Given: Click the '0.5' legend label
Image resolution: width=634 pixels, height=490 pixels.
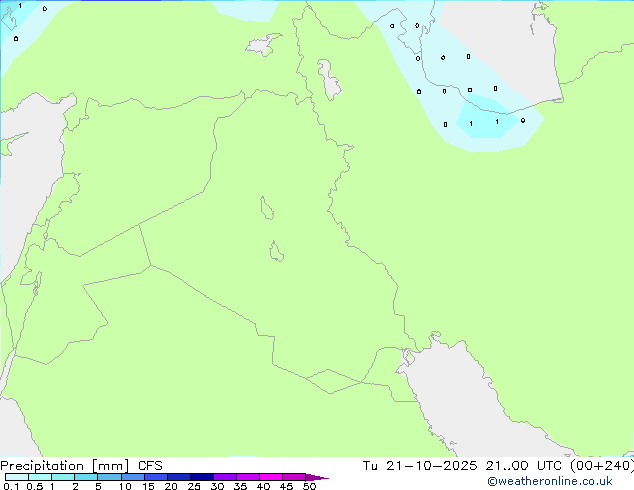Looking at the screenshot, I should coord(34,486).
